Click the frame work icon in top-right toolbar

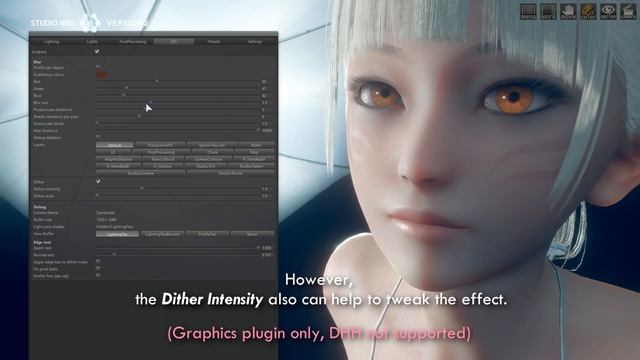point(548,11)
